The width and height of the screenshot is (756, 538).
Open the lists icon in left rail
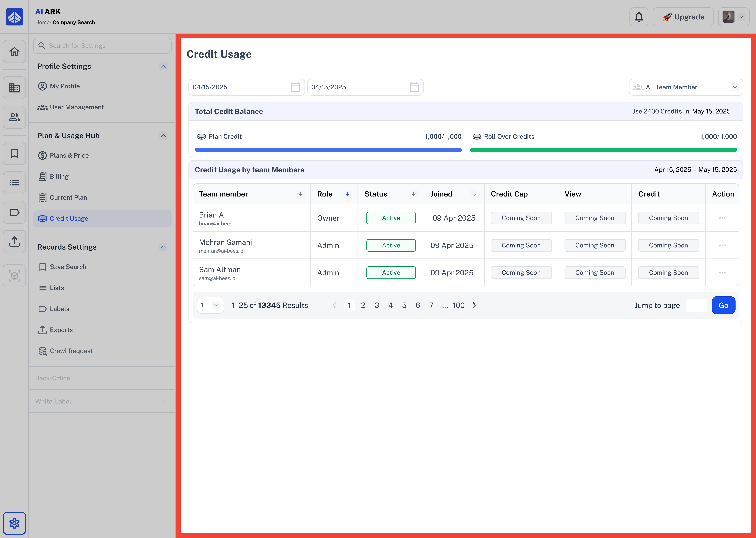pyautogui.click(x=14, y=183)
